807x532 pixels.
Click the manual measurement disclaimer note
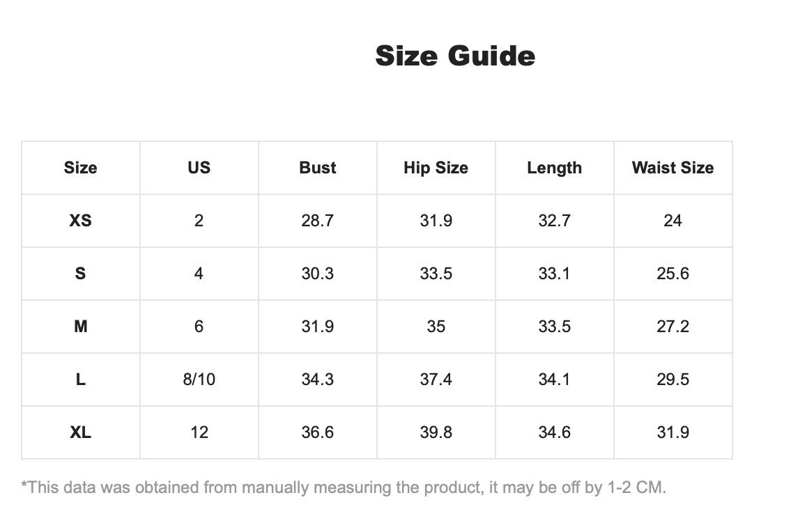click(344, 487)
